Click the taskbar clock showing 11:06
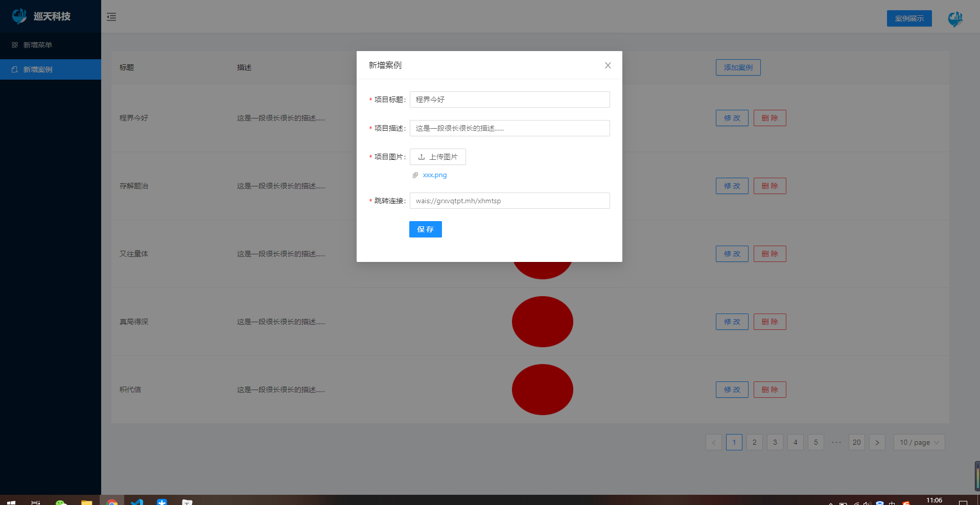 pyautogui.click(x=934, y=500)
